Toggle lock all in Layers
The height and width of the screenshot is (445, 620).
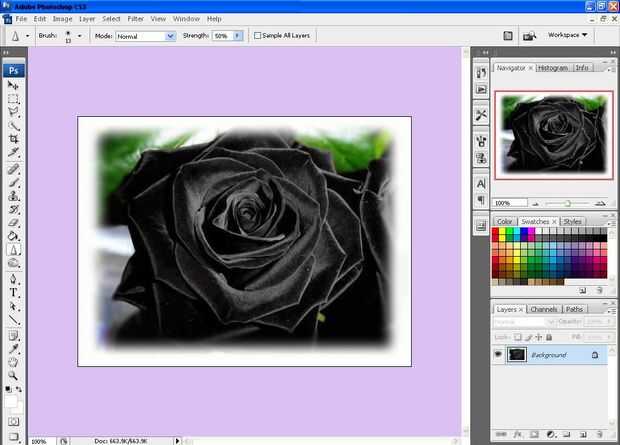tap(549, 337)
